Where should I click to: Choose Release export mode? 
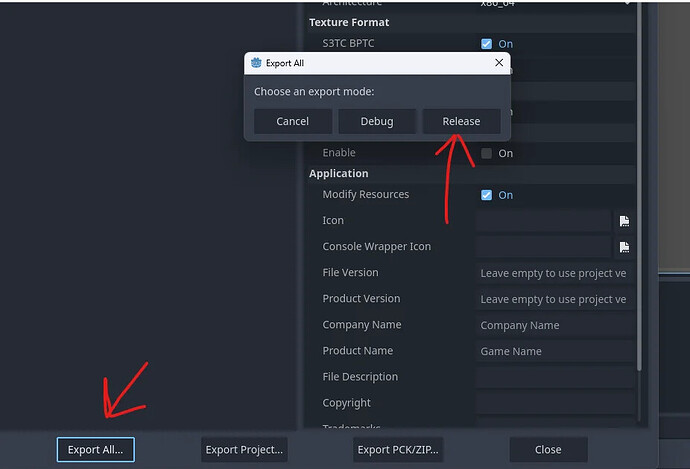[461, 121]
